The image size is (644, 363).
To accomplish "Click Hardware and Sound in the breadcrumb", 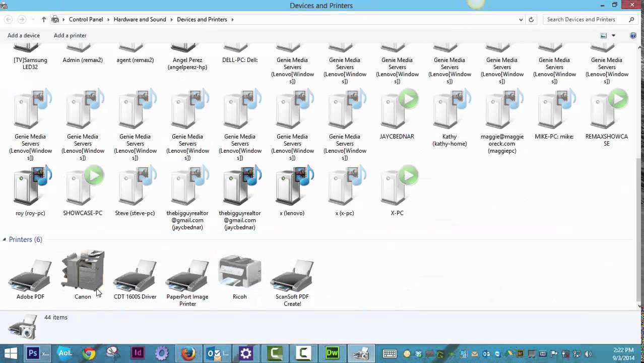I will tap(140, 20).
